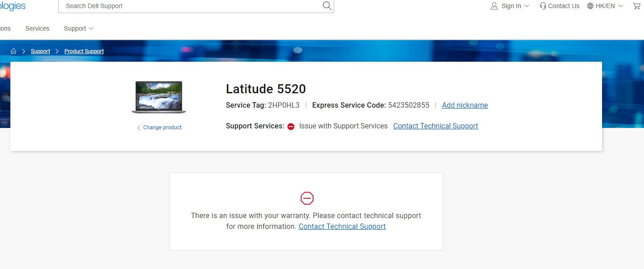Click the Add nickname link
Image resolution: width=644 pixels, height=269 pixels.
pyautogui.click(x=465, y=105)
